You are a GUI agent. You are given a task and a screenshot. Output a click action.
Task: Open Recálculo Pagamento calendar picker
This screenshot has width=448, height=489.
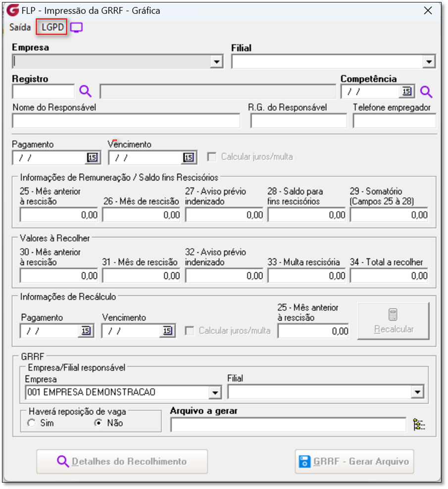click(x=86, y=331)
